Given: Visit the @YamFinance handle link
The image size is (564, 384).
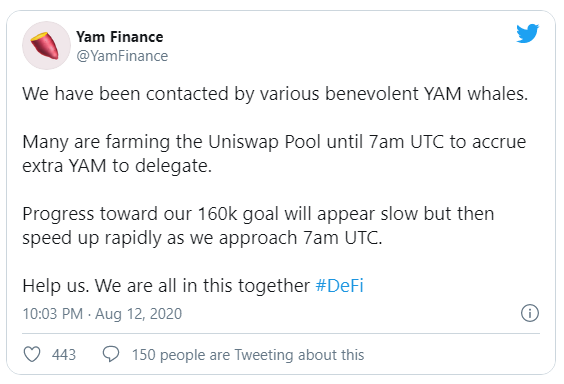Looking at the screenshot, I should click(x=122, y=56).
